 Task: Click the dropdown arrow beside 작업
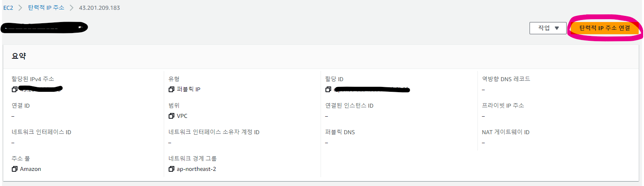[557, 28]
